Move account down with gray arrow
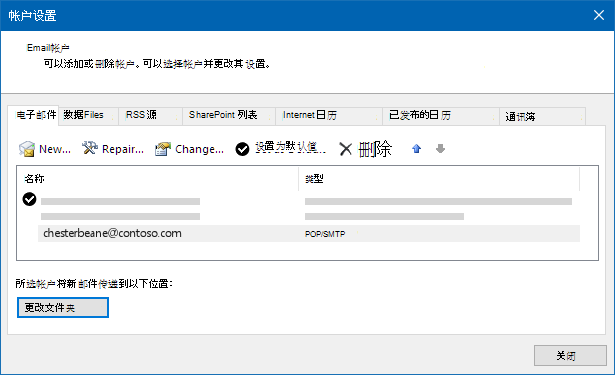This screenshot has width=615, height=375. coord(440,149)
